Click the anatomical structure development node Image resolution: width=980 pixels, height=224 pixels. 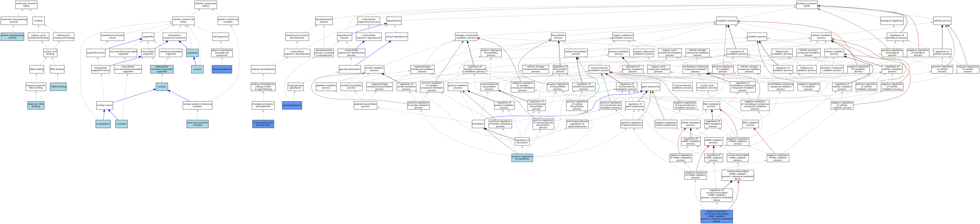coord(297,37)
